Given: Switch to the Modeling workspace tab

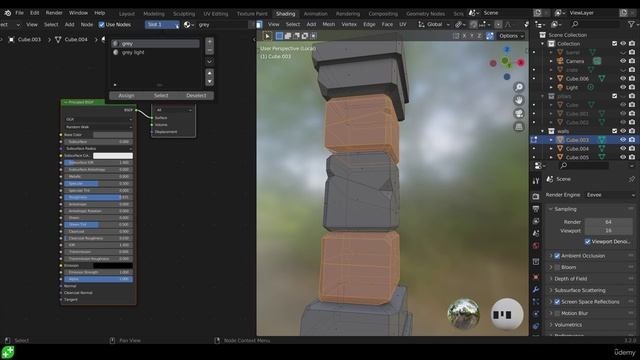Looking at the screenshot, I should pyautogui.click(x=154, y=13).
